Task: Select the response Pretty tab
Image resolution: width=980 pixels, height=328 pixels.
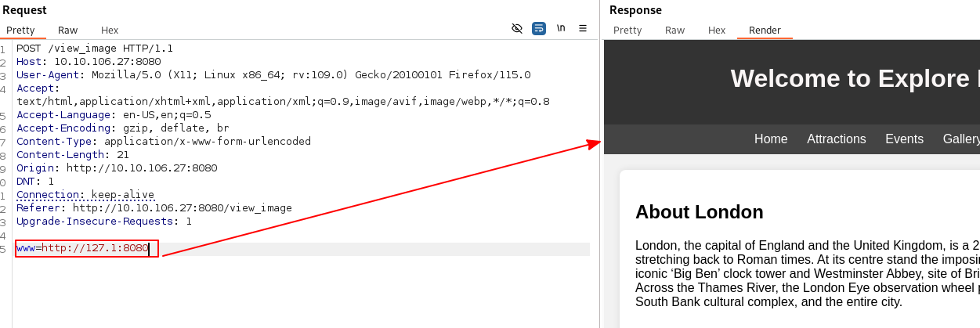Action: (x=627, y=31)
